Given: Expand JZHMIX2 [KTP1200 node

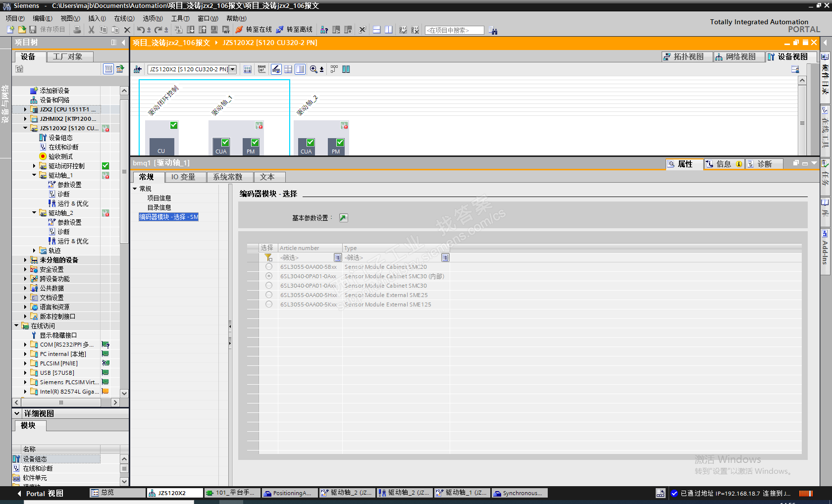Looking at the screenshot, I should point(25,119).
